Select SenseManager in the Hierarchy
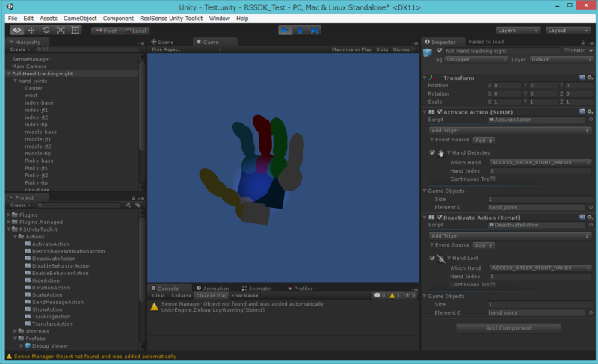The width and height of the screenshot is (598, 364). 31,59
